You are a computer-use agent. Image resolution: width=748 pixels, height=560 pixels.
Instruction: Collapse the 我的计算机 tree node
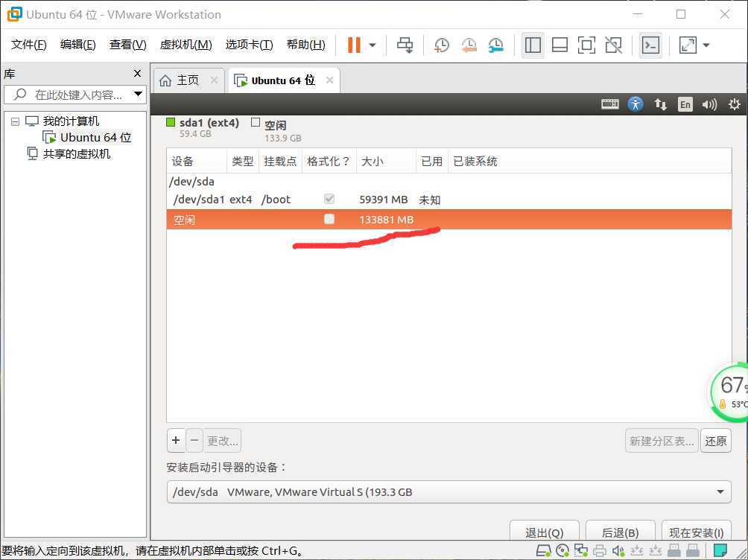[15, 121]
